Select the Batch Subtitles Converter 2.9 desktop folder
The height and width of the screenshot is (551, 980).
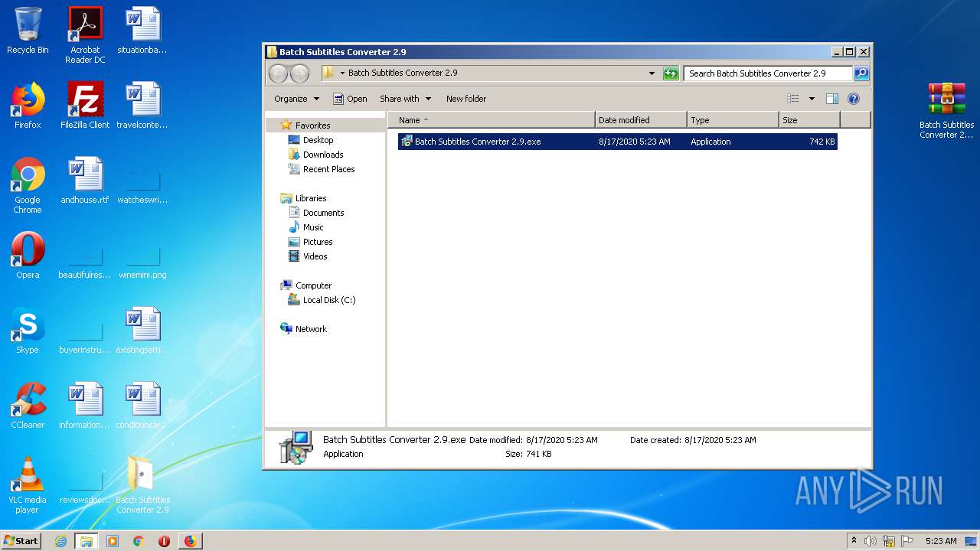point(142,485)
